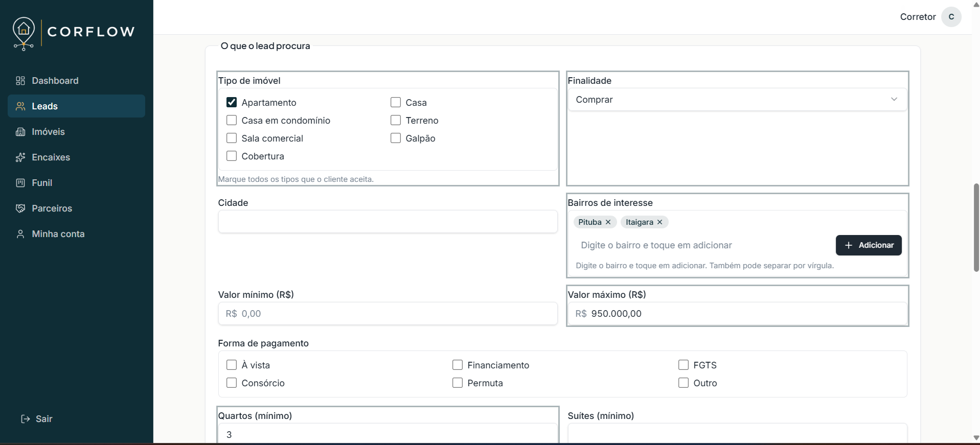This screenshot has width=980, height=445.
Task: Click the Sair logout arrow icon
Action: (x=25, y=419)
